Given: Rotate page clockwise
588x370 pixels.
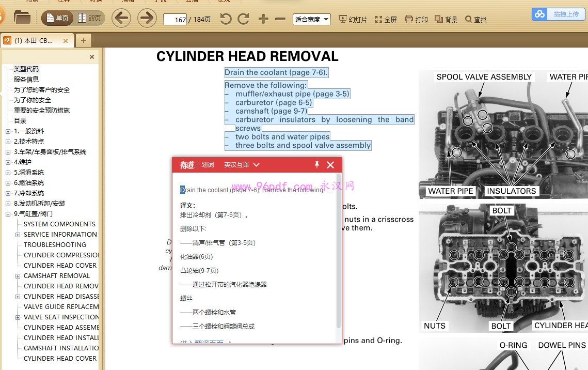Looking at the screenshot, I should 243,19.
